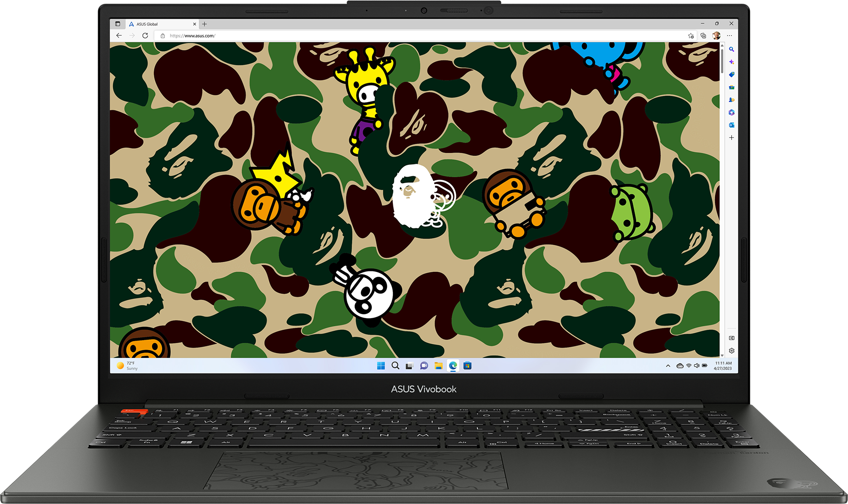This screenshot has height=504, width=848.
Task: Open sidebar settings gear
Action: 732,351
